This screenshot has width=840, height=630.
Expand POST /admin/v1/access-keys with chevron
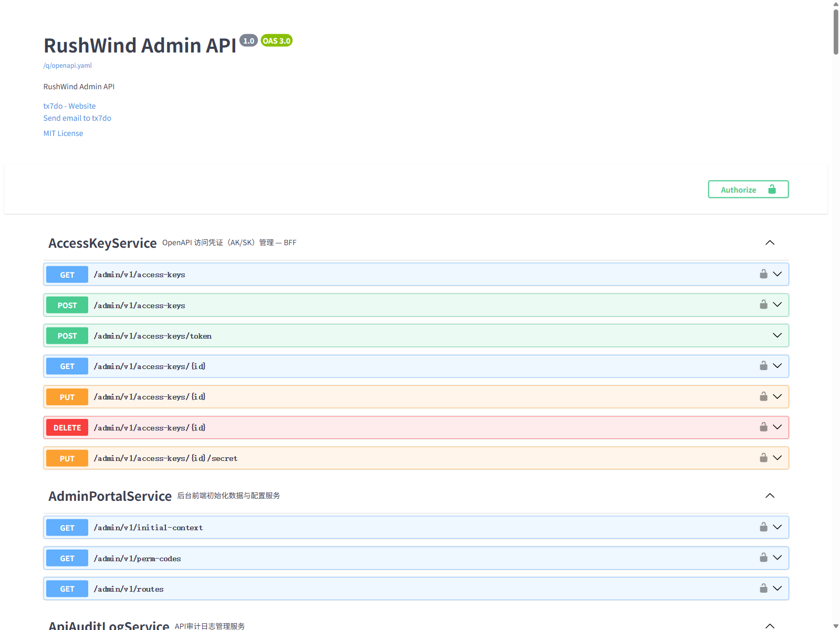pos(778,304)
